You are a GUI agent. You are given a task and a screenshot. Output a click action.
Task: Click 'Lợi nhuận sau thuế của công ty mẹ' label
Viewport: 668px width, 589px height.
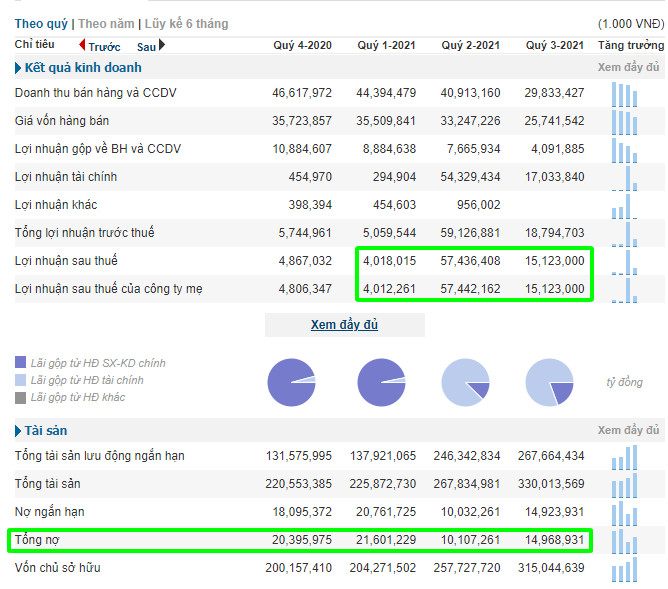coord(109,289)
